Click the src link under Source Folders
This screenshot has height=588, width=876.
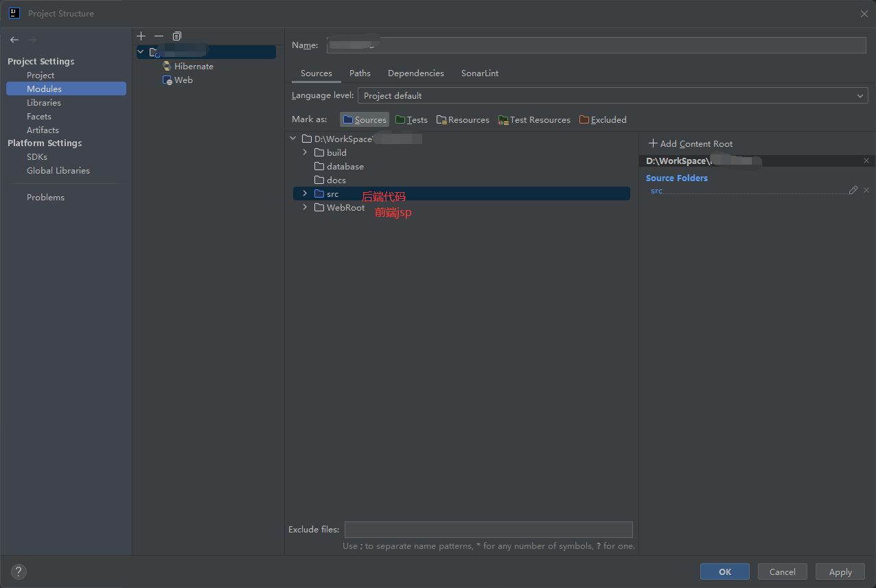[x=656, y=191]
